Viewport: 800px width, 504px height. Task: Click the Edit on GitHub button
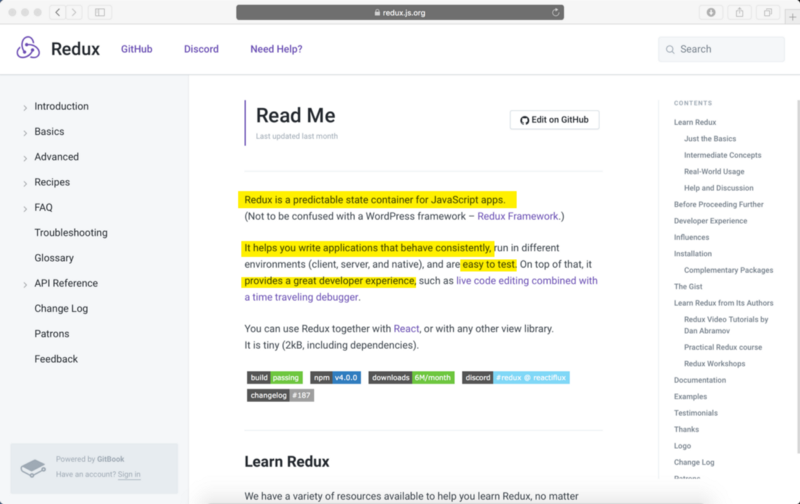tap(555, 120)
